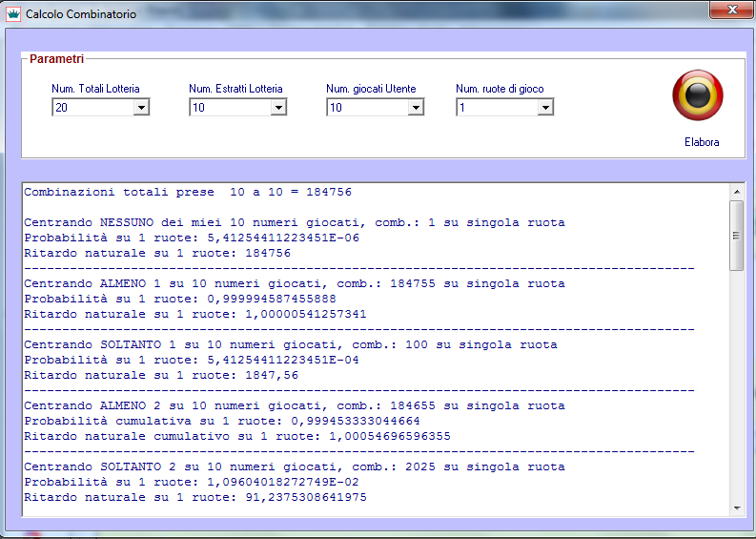Click probability line 1,09604018272749E-02
Image resolution: width=756 pixels, height=539 pixels.
[192, 482]
